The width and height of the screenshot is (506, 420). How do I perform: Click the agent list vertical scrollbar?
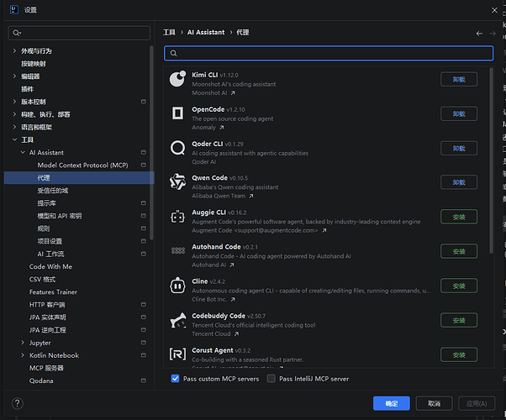pyautogui.click(x=491, y=160)
